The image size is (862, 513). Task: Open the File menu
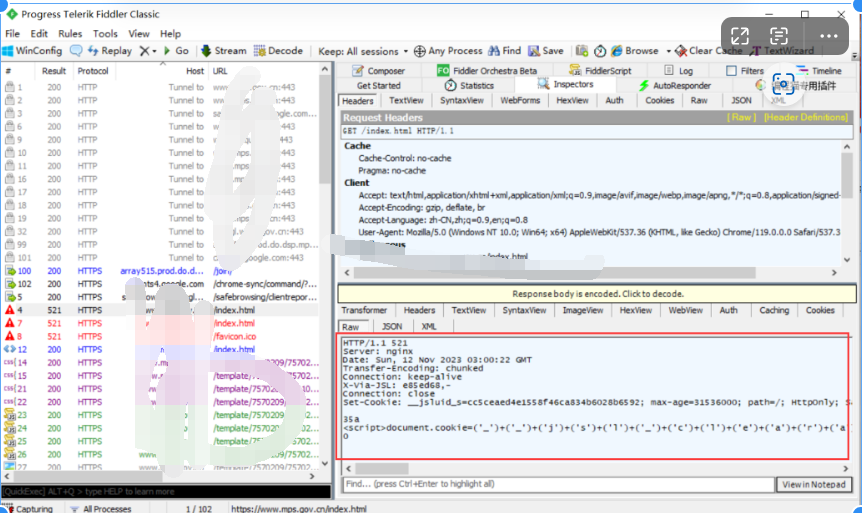[12, 34]
